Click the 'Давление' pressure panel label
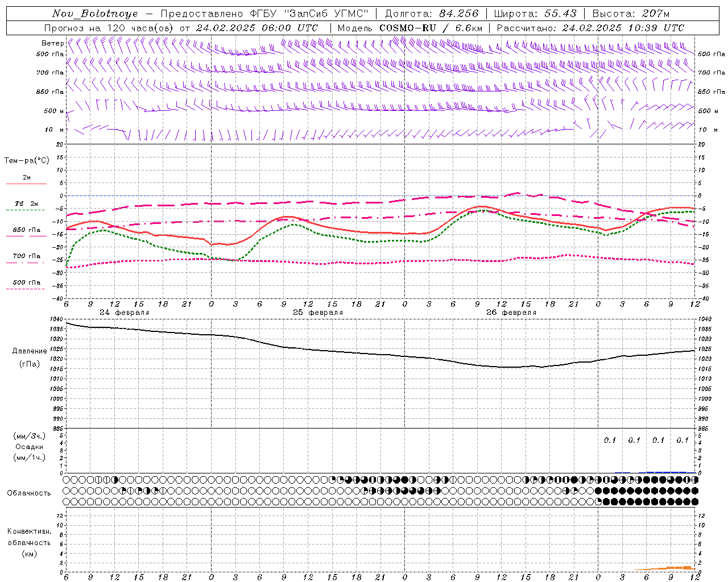 (30, 351)
